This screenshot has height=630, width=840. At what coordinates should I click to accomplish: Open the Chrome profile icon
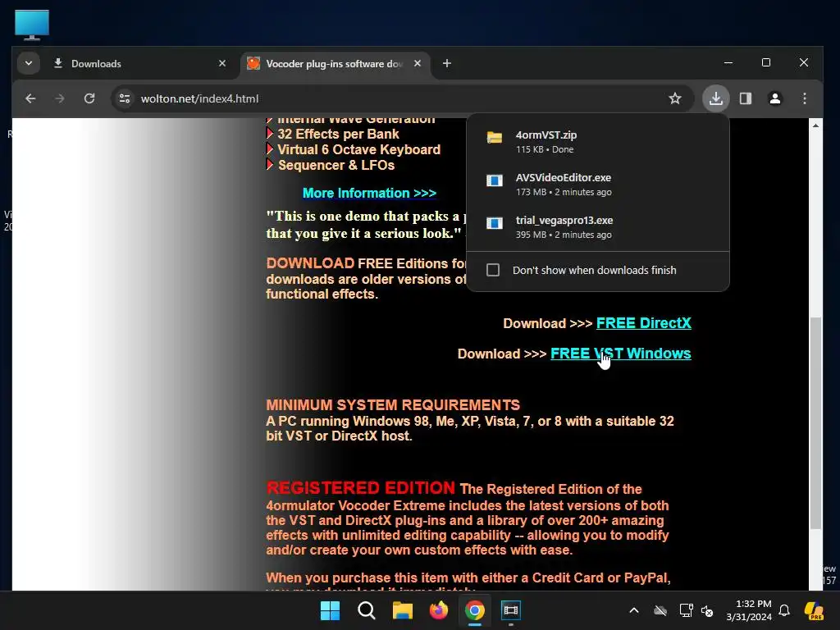coord(775,98)
